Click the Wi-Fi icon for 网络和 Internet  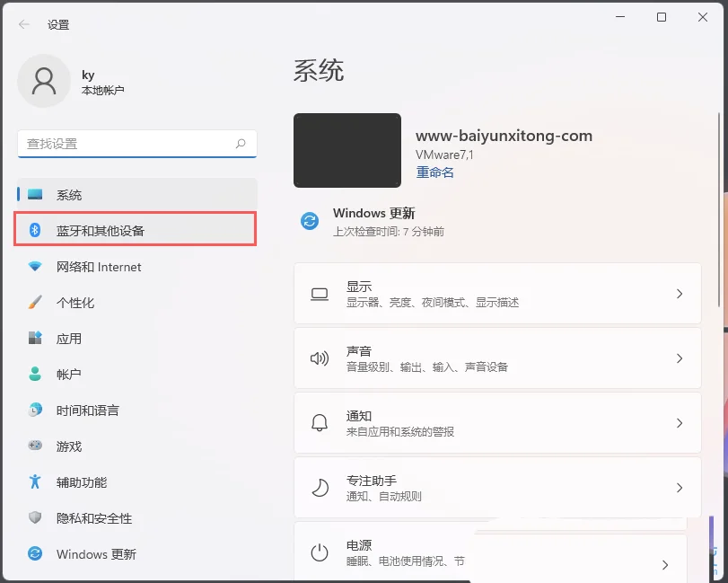coord(35,267)
